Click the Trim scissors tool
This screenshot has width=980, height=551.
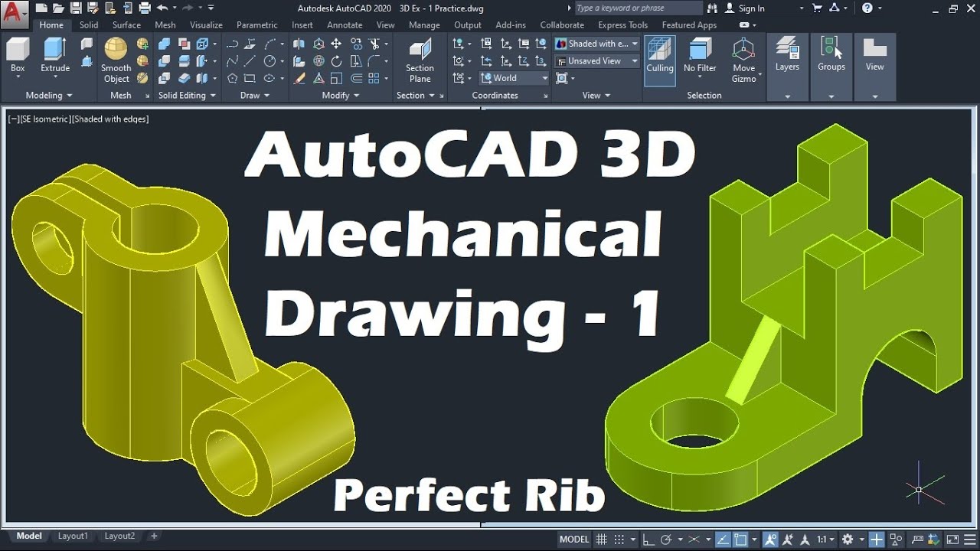coord(374,44)
